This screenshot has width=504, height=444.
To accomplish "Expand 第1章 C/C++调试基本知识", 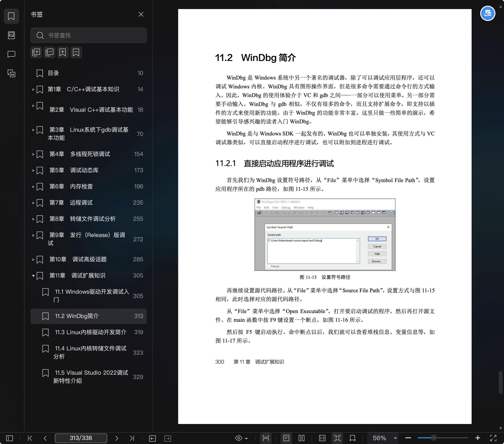I will 33,90.
